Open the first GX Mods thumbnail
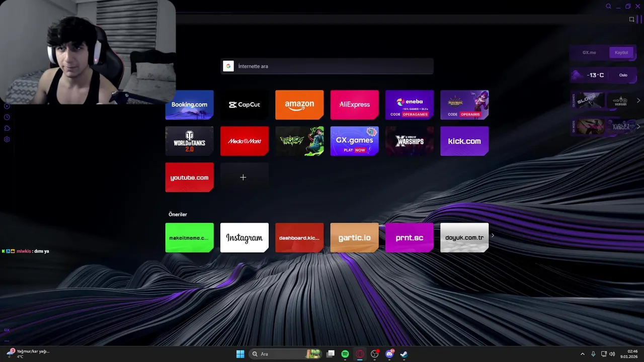 coord(590,126)
